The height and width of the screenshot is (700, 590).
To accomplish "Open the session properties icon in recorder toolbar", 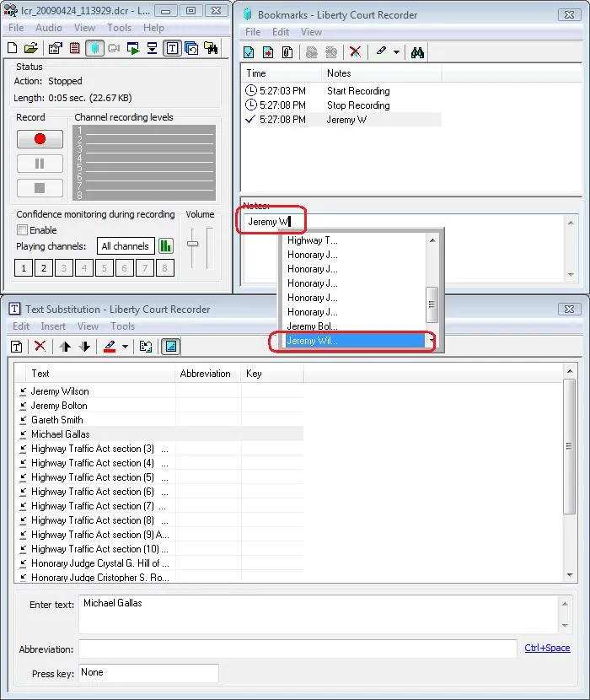I will coord(56,48).
